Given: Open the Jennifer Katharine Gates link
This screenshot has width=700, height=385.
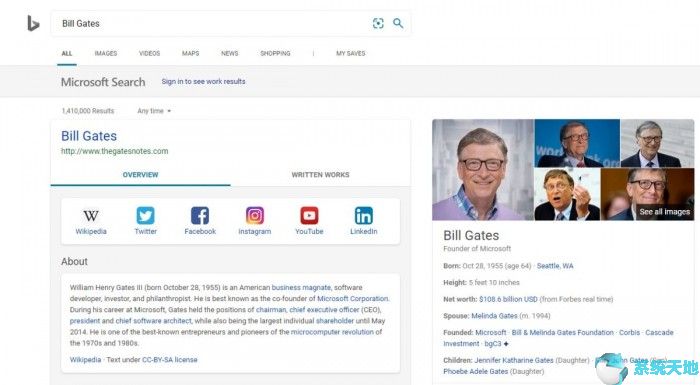Looking at the screenshot, I should click(514, 360).
